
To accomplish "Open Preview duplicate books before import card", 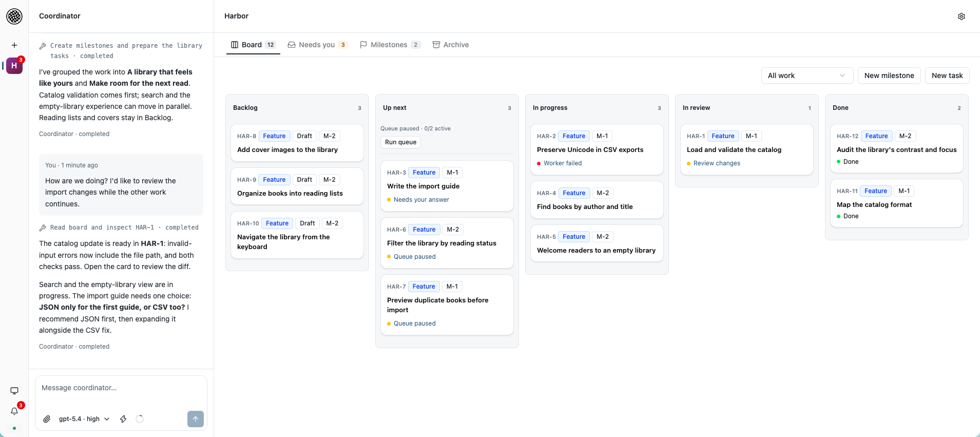I will coord(447,305).
